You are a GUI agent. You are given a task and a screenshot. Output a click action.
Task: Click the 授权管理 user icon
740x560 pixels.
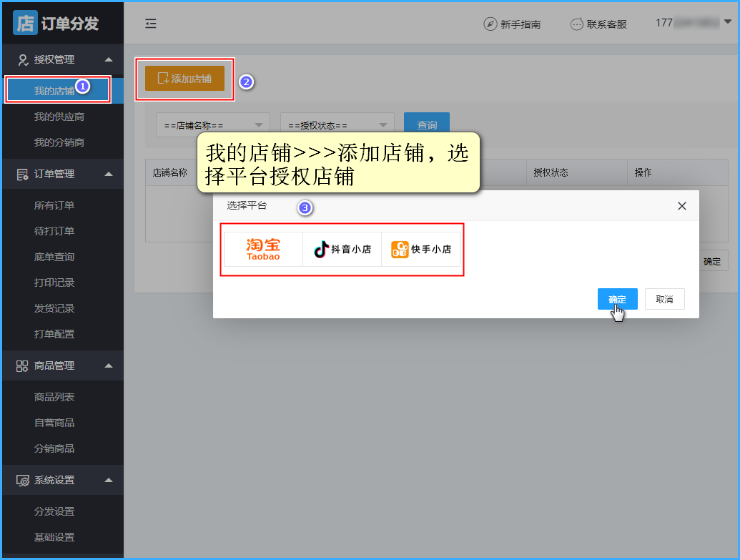point(23,59)
